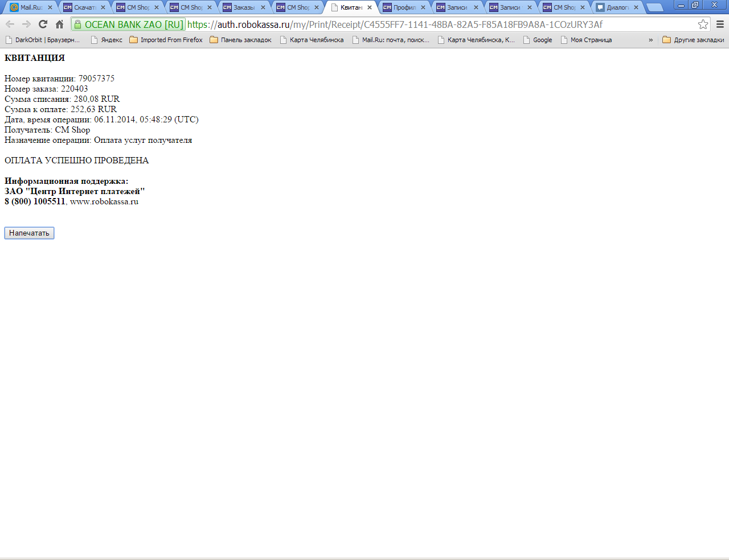Switch to the Mail.Ru tab
This screenshot has width=729, height=560.
[31, 7]
